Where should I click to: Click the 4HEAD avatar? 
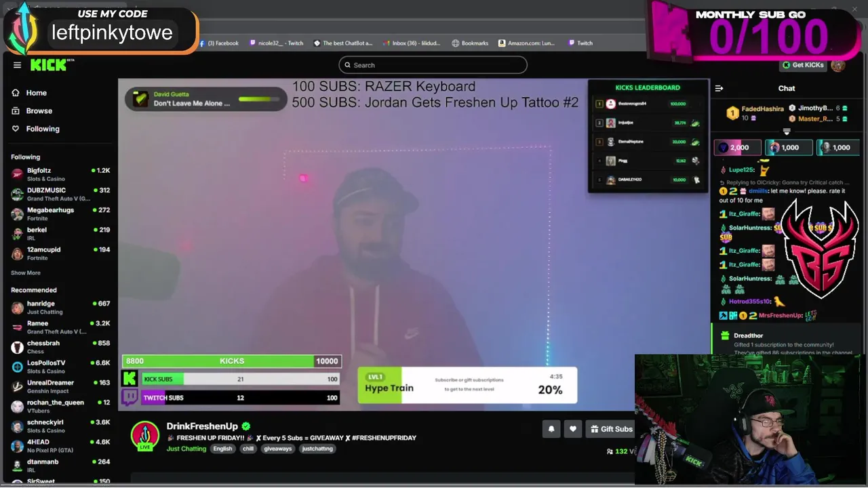coord(17,446)
